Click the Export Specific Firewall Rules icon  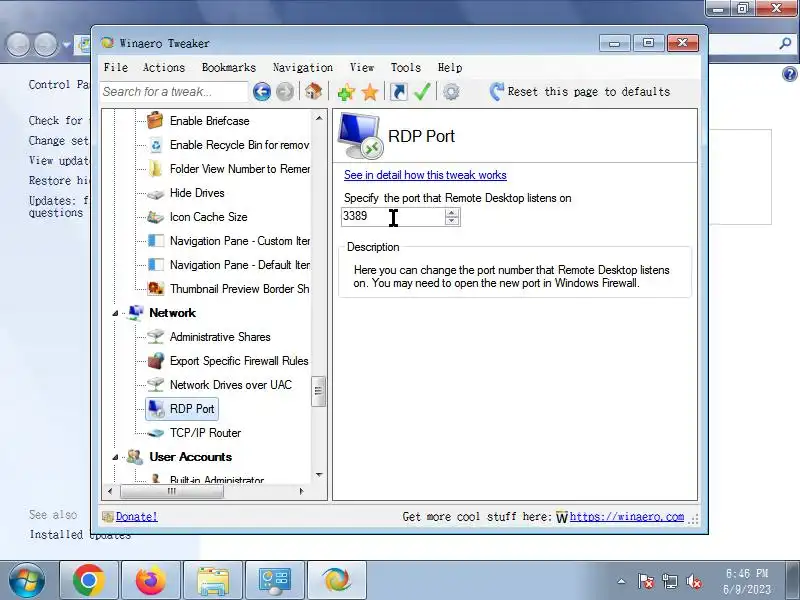pyautogui.click(x=155, y=361)
